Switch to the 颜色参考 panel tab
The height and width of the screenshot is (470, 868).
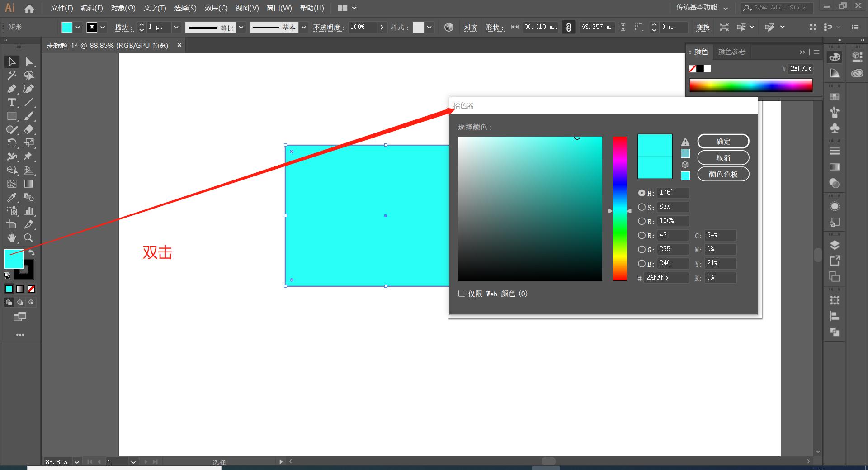pyautogui.click(x=731, y=52)
